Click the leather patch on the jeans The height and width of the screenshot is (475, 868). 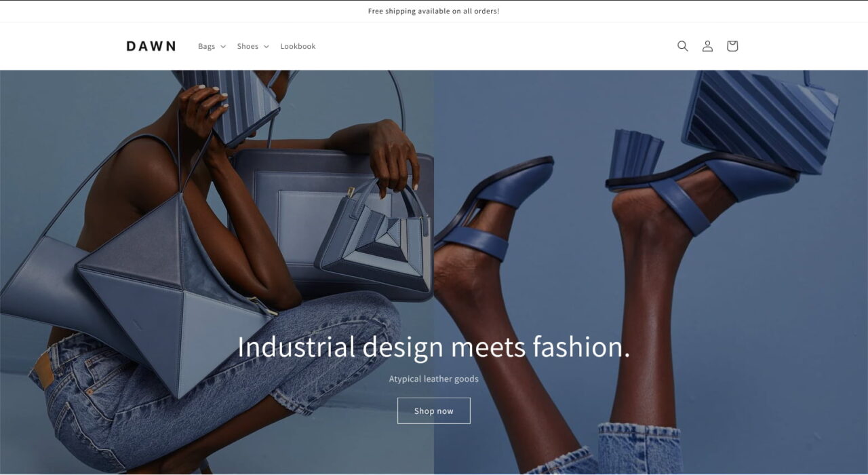point(43,371)
